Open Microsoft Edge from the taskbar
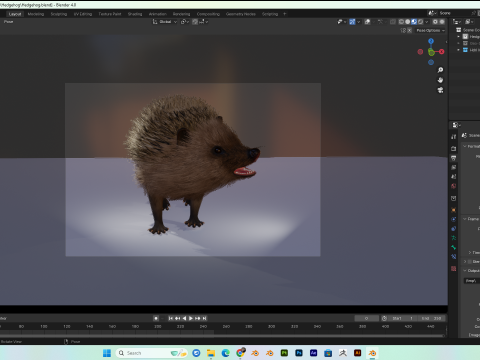This screenshot has height=360, width=480. (226, 353)
